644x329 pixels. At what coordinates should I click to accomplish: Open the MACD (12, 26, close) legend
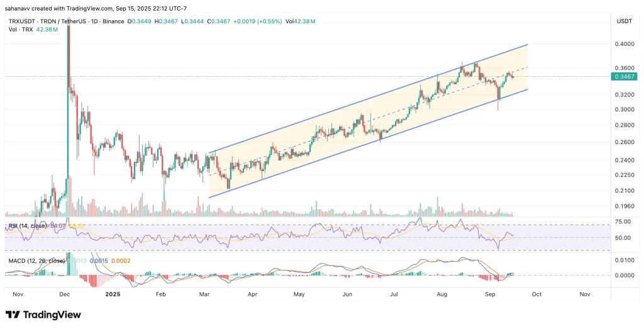tap(35, 260)
